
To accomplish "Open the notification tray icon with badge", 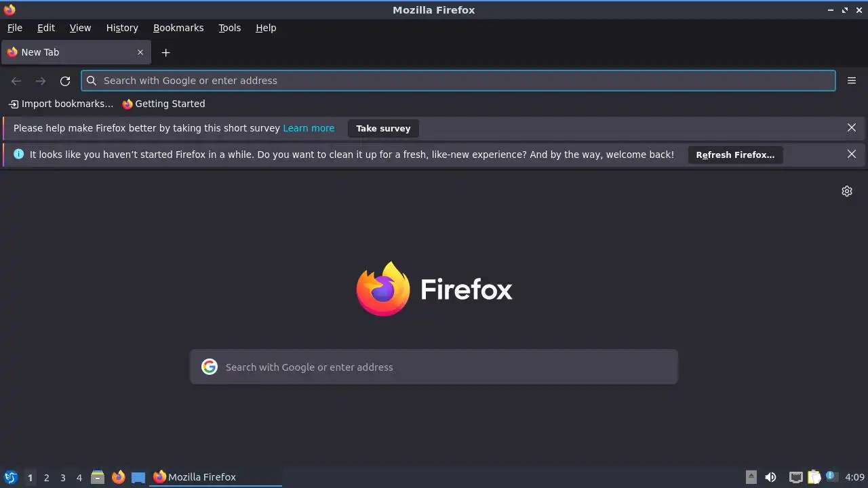I will [831, 476].
